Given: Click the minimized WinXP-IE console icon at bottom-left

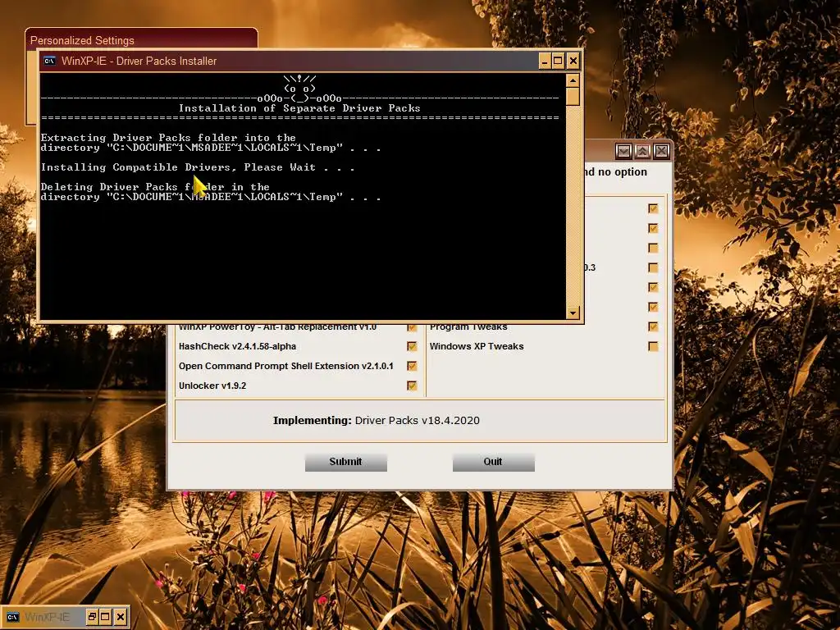Looking at the screenshot, I should pos(12,617).
